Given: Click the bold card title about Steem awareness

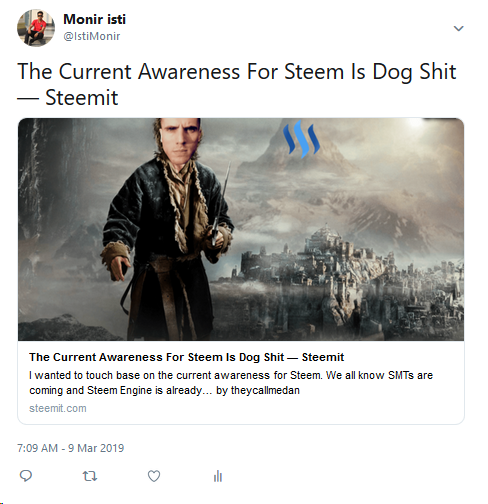Looking at the screenshot, I should coord(186,357).
